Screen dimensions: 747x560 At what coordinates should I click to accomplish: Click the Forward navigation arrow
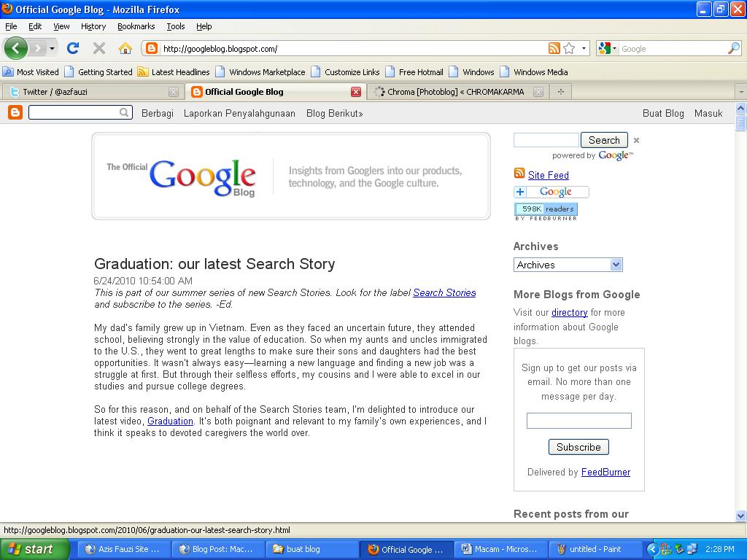coord(38,48)
